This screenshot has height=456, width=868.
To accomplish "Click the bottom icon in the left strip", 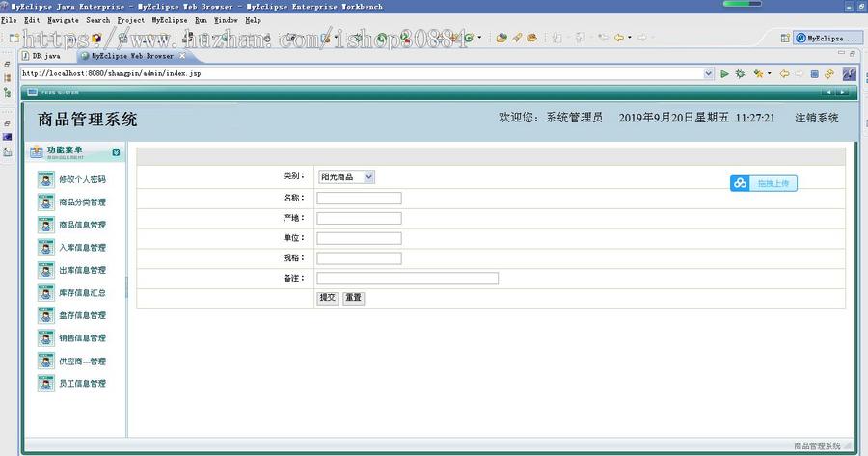I will pyautogui.click(x=7, y=152).
